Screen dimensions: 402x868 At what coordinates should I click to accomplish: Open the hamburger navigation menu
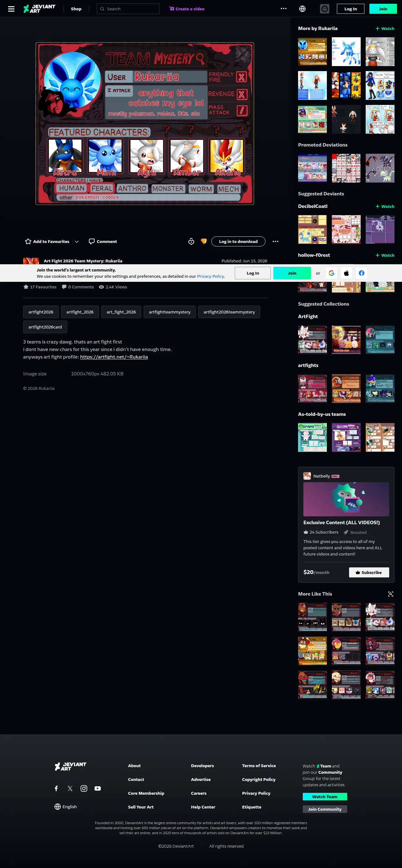point(11,9)
